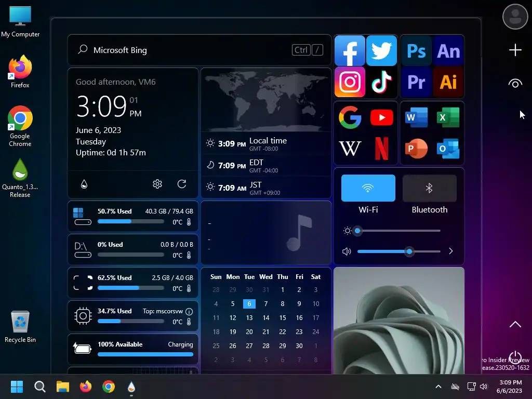The height and width of the screenshot is (399, 532).
Task: Click the music player widget
Action: (266, 233)
